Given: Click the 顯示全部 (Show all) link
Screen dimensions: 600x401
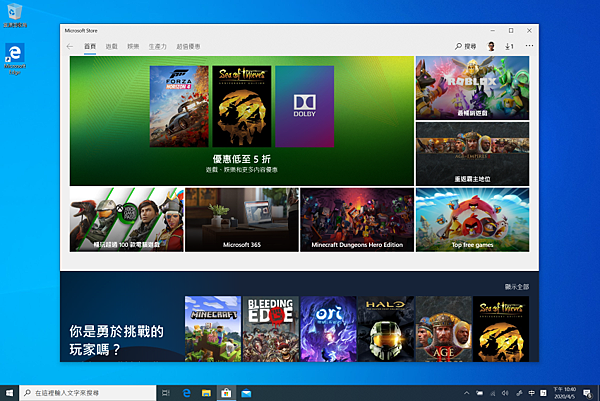Looking at the screenshot, I should (x=517, y=287).
